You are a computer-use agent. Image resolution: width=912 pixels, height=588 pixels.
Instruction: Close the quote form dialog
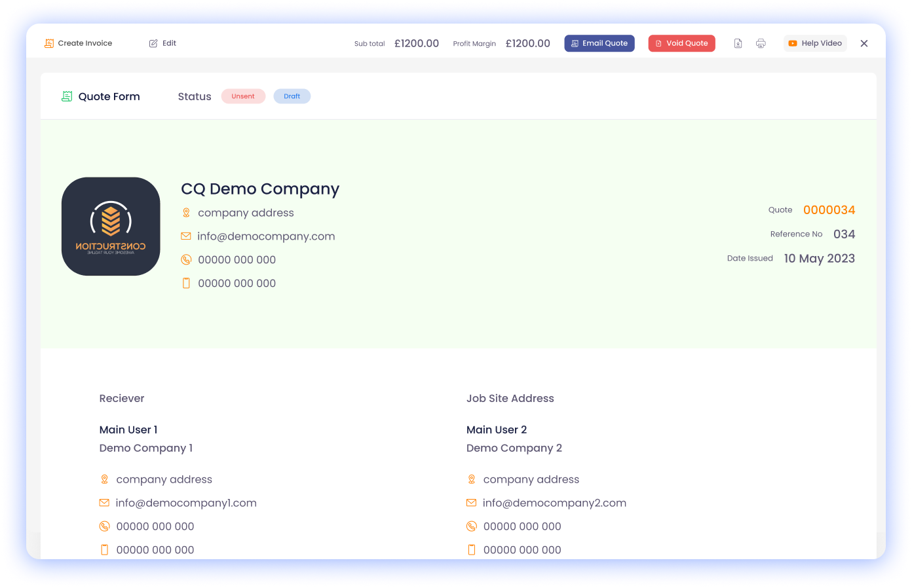(x=864, y=43)
